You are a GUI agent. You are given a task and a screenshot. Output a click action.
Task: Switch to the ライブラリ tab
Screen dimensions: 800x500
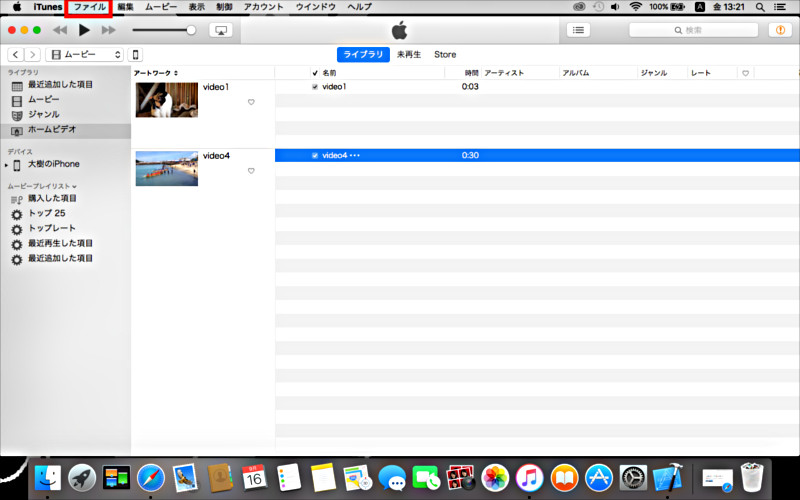pos(363,55)
